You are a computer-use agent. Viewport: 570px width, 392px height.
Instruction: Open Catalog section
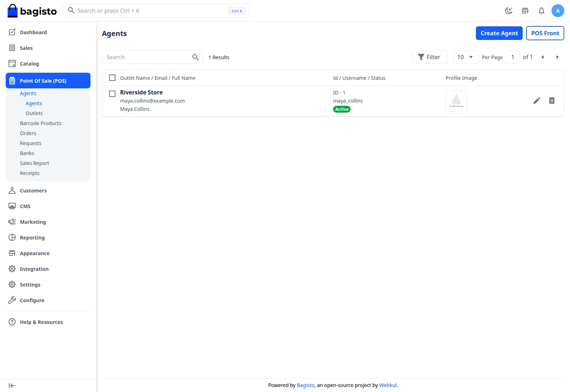(48, 63)
